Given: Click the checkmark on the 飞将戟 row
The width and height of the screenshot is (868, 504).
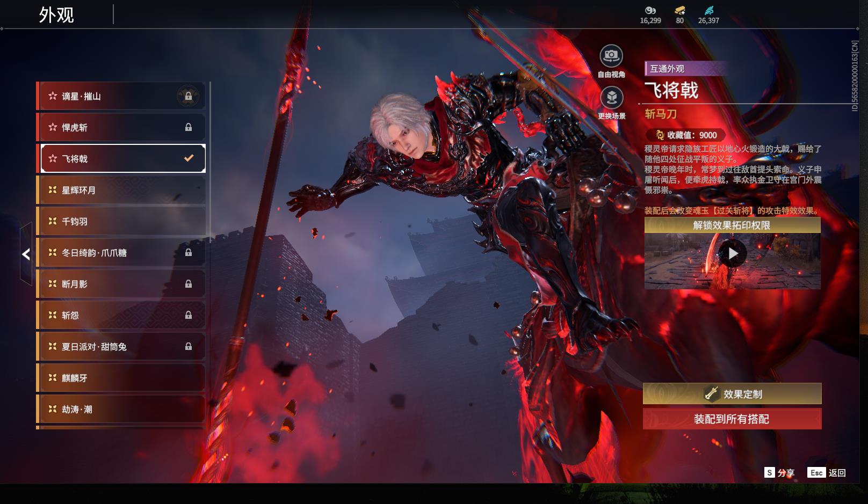Looking at the screenshot, I should click(189, 158).
